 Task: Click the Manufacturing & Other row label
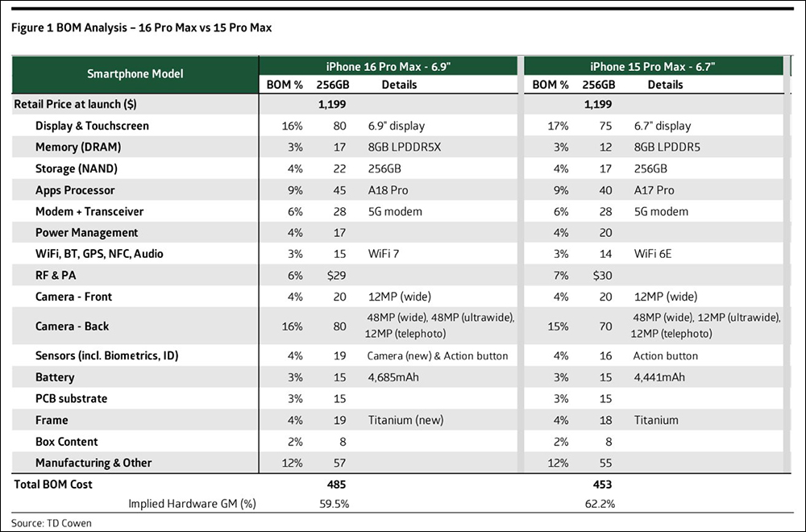(x=93, y=463)
